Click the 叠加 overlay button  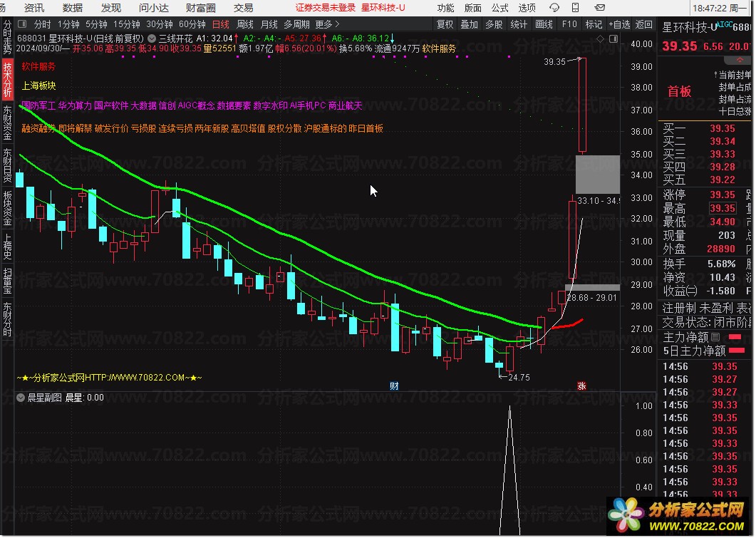tap(469, 24)
